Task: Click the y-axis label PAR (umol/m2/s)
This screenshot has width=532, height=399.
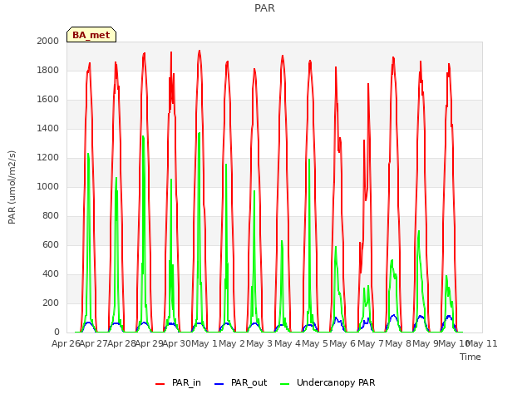Action: pyautogui.click(x=12, y=187)
